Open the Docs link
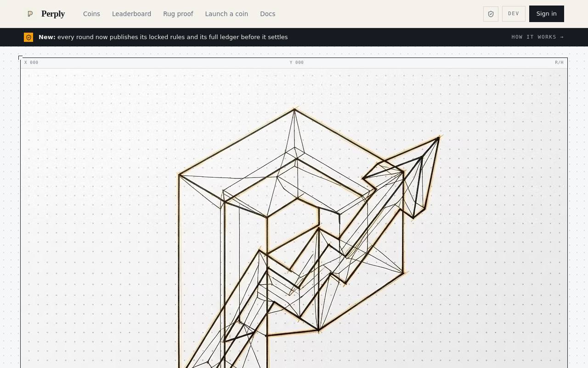 tap(267, 14)
